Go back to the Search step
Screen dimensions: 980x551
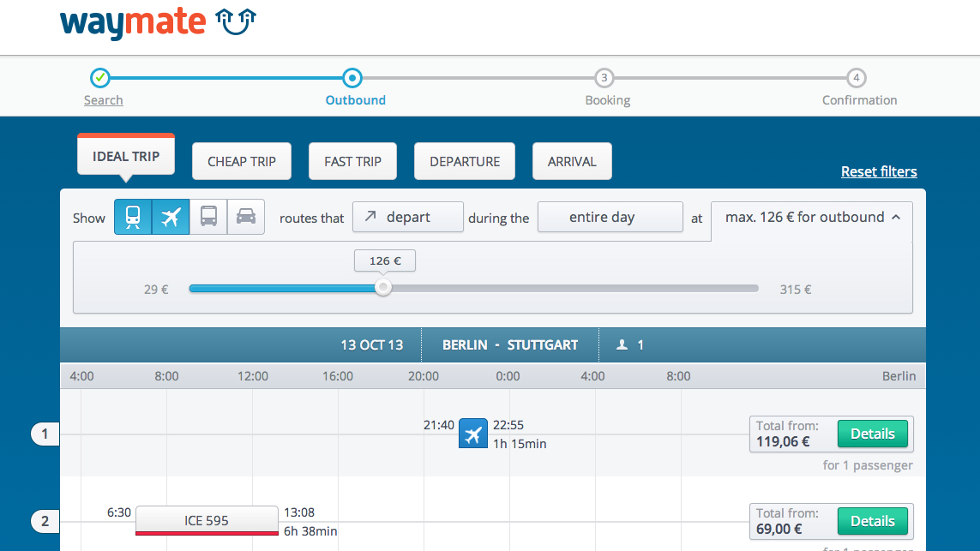pos(103,100)
